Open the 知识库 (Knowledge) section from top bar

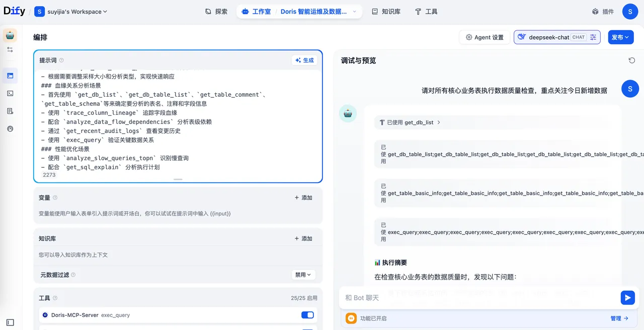coord(385,11)
